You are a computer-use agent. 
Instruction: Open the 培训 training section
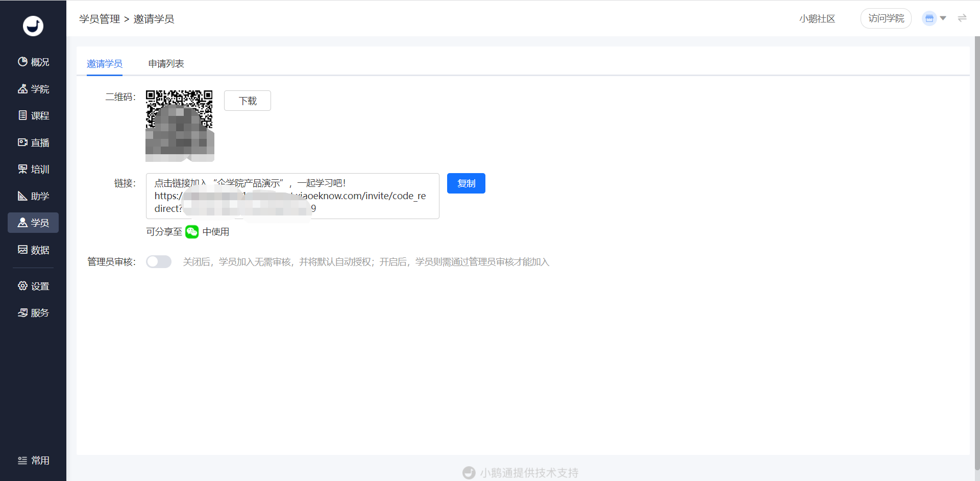(x=33, y=169)
